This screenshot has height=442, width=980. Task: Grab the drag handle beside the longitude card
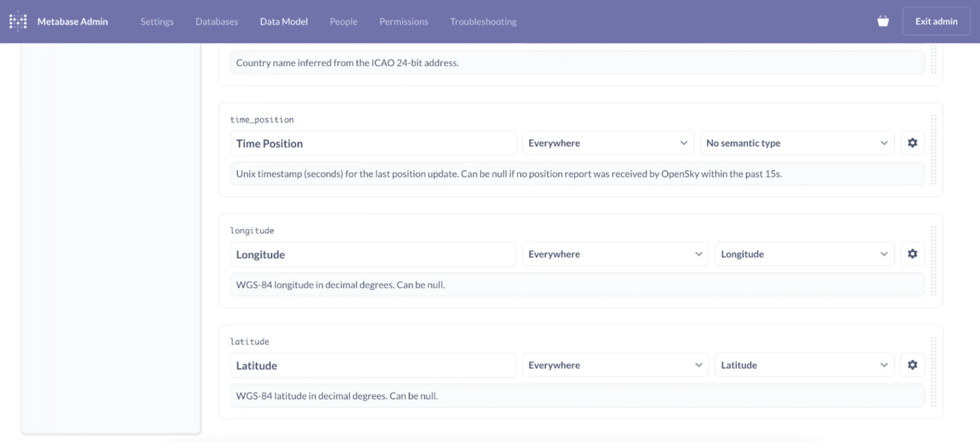pos(933,261)
